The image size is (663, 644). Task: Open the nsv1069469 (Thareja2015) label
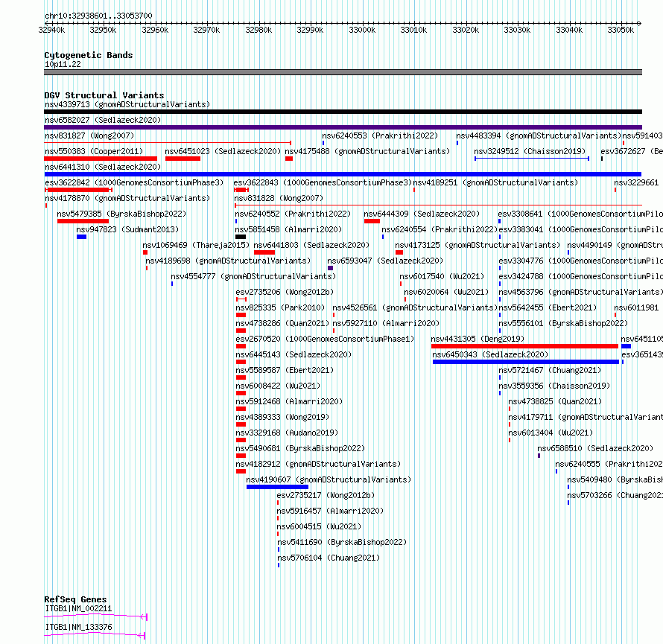[196, 245]
